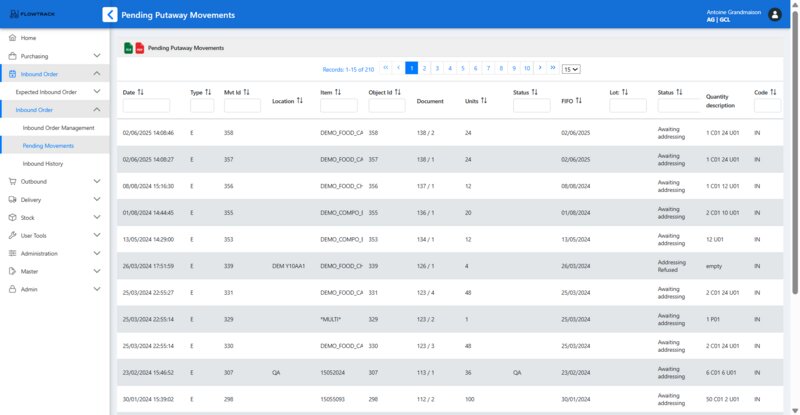Sort the Mvt Id column using its arrows
The height and width of the screenshot is (415, 800).
(246, 91)
